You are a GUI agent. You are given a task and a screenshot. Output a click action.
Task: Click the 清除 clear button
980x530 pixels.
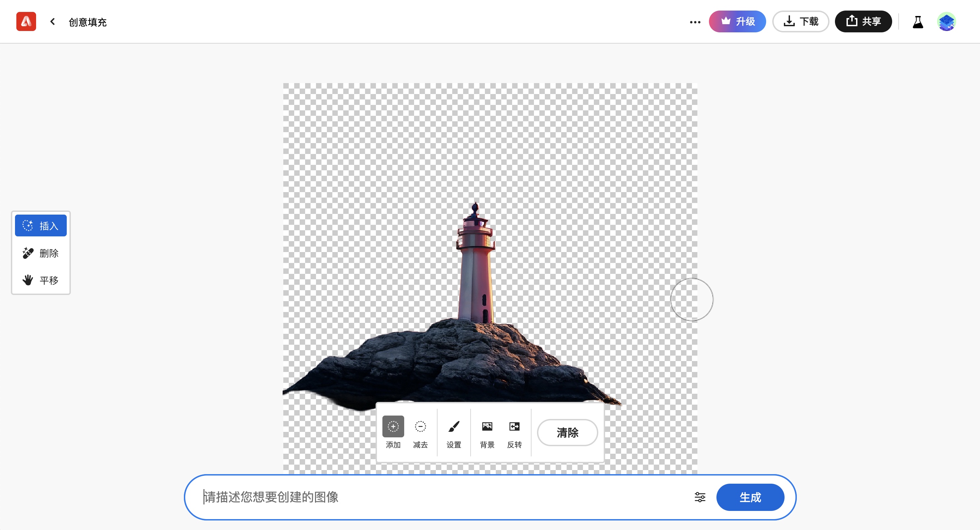point(567,433)
